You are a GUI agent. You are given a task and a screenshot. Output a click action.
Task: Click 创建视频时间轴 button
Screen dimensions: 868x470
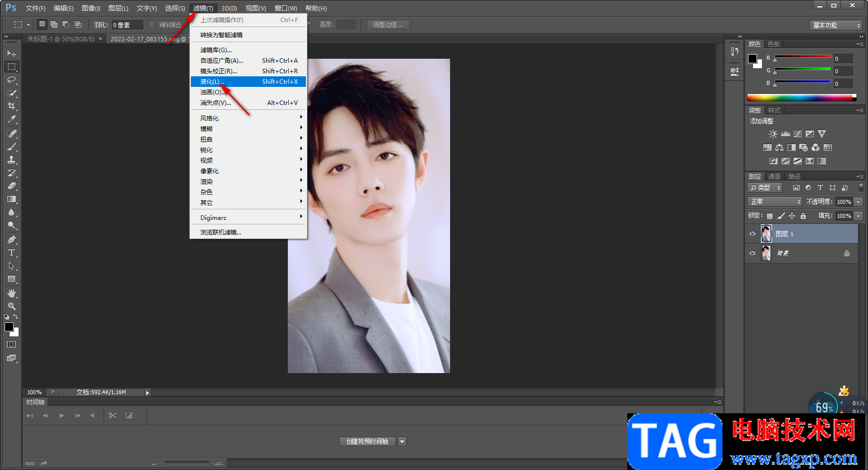[368, 441]
